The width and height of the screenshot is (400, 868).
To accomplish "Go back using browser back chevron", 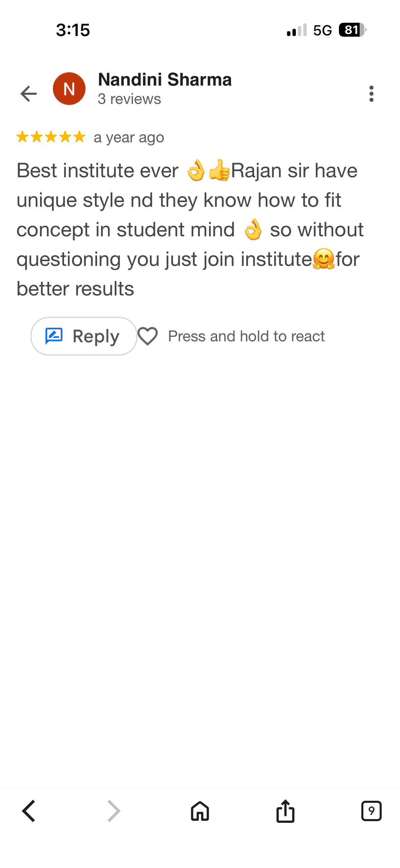I will pyautogui.click(x=28, y=811).
